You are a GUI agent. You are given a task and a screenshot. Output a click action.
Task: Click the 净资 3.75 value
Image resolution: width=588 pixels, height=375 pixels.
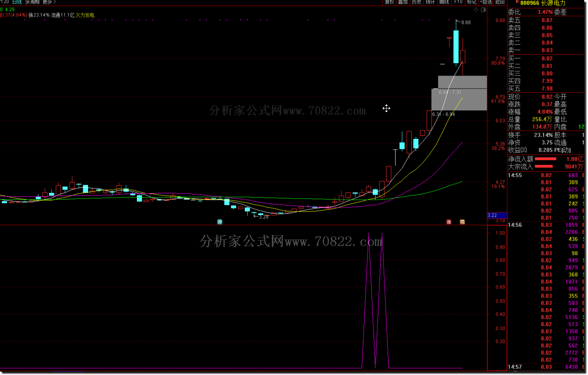547,143
